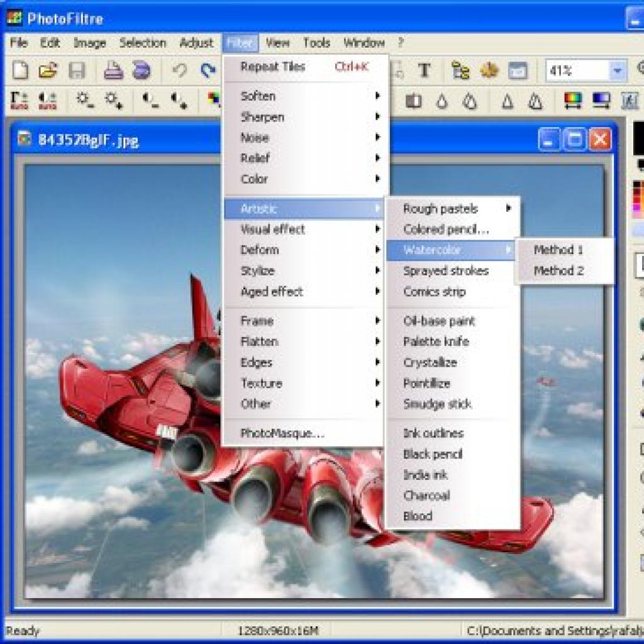Click the double-triangle Reinforce icon
Viewport: 644px width, 644px height.
535,100
